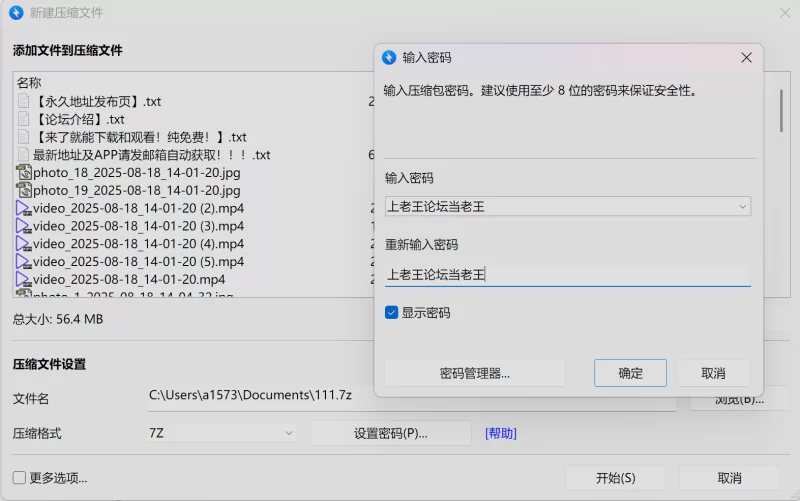Viewport: 800px width, 501px height.
Task: Cancel the password dialog with 取消
Action: [x=713, y=373]
